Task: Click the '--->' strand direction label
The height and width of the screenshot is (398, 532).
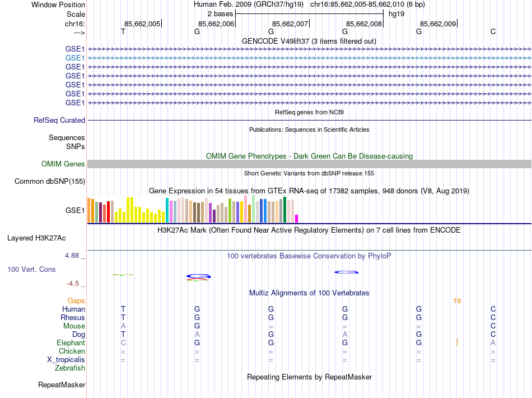Action: pos(80,33)
